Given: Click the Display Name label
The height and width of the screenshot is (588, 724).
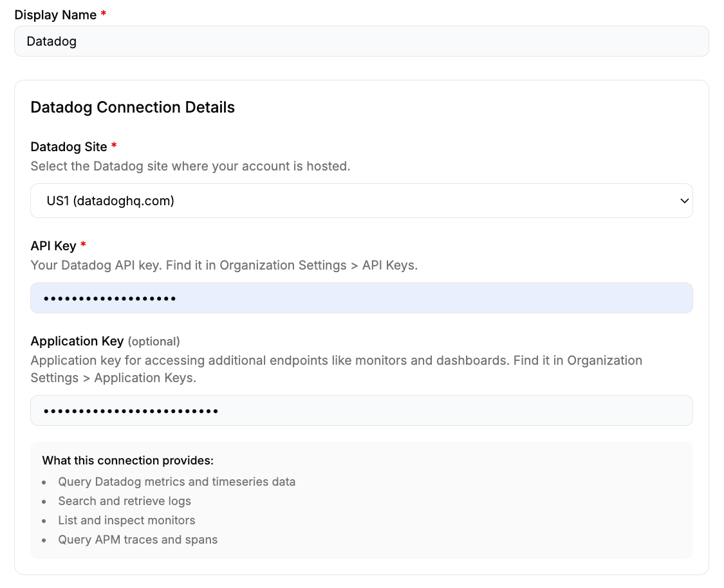Looking at the screenshot, I should 55,15.
